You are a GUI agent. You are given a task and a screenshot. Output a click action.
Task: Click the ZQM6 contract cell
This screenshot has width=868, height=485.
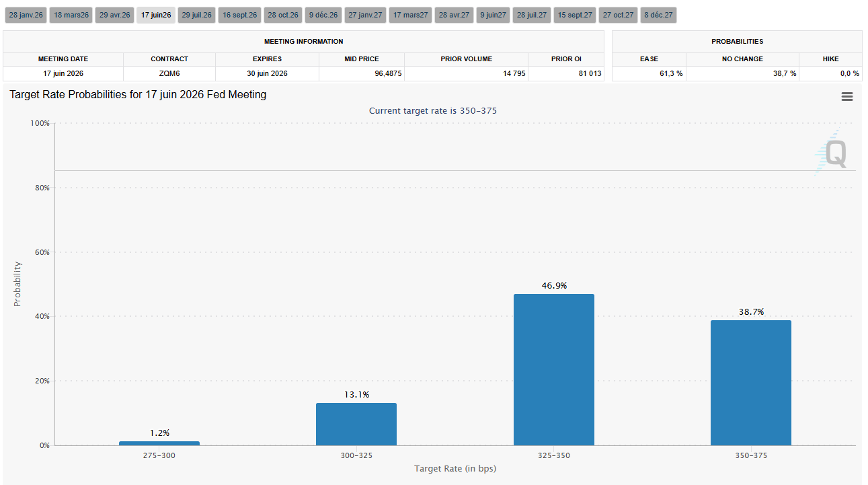[x=169, y=73]
